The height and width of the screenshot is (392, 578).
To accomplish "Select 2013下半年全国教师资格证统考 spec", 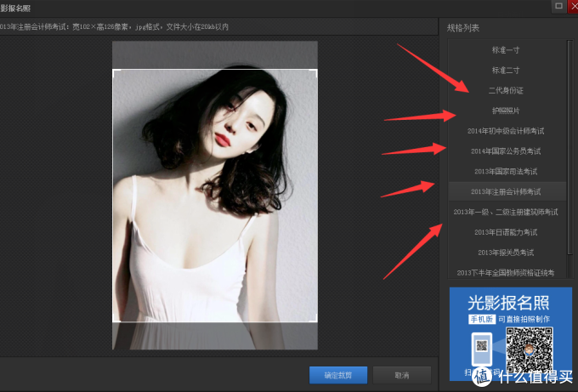I will tap(506, 272).
